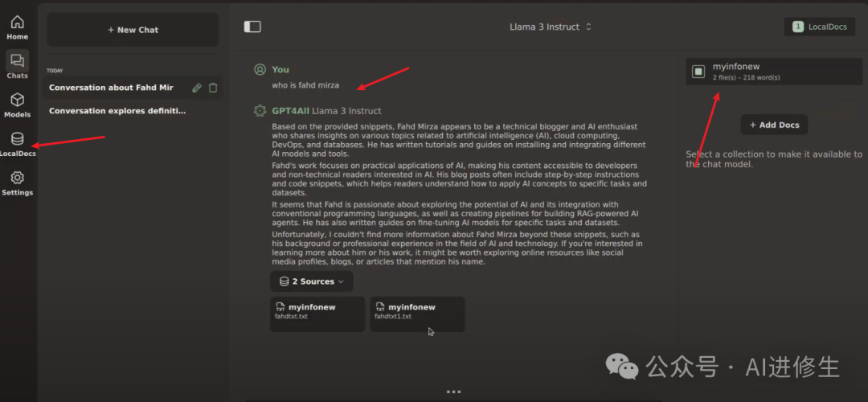The width and height of the screenshot is (868, 402).
Task: Open the Models view in sidebar
Action: [x=17, y=105]
